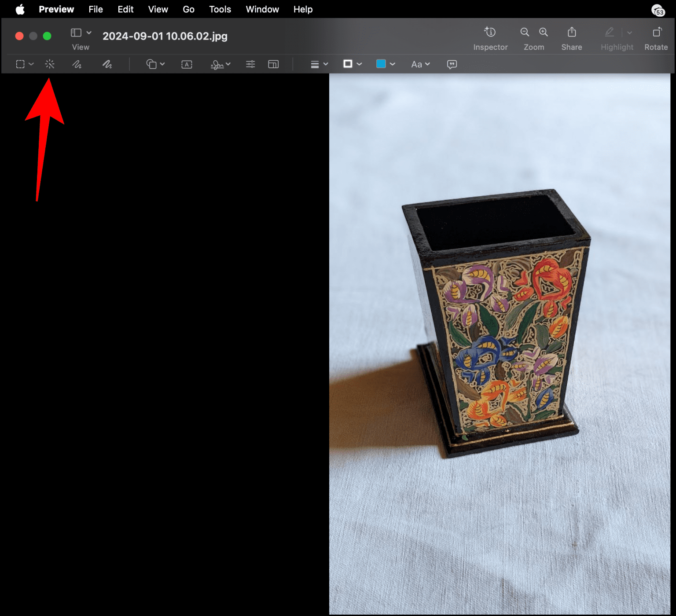Select the Draw tool
Screen dimensions: 676x616
coord(107,64)
